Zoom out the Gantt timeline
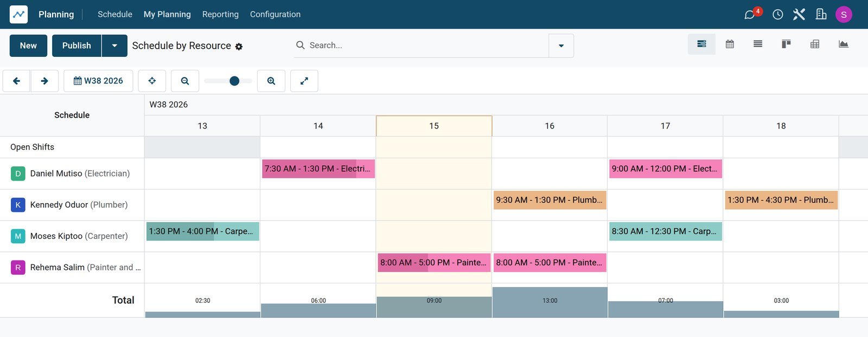Image resolution: width=868 pixels, height=337 pixels. 185,81
